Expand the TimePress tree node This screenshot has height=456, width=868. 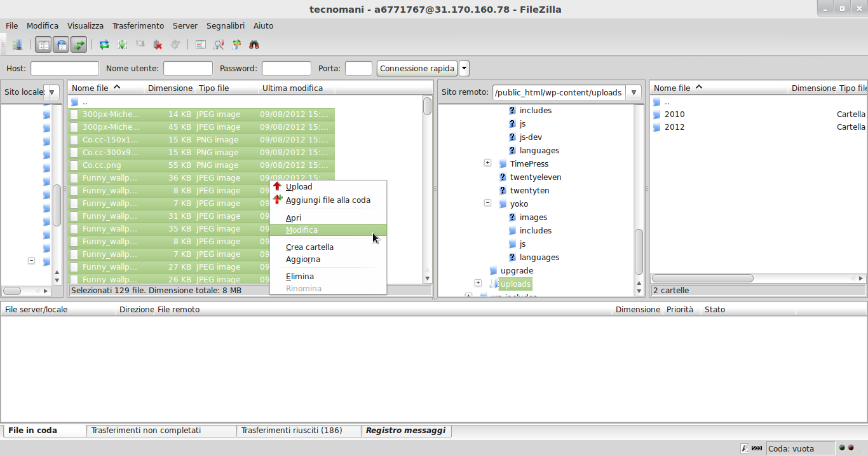click(x=487, y=163)
